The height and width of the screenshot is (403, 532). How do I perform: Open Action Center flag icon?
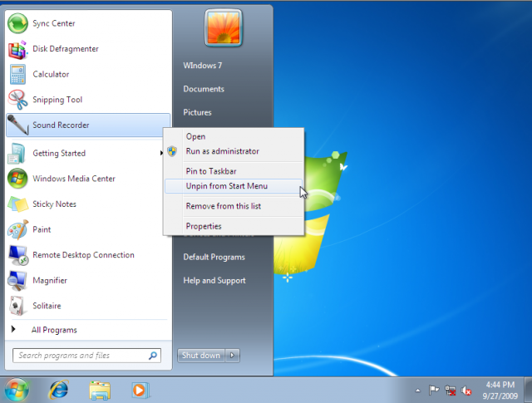(434, 391)
